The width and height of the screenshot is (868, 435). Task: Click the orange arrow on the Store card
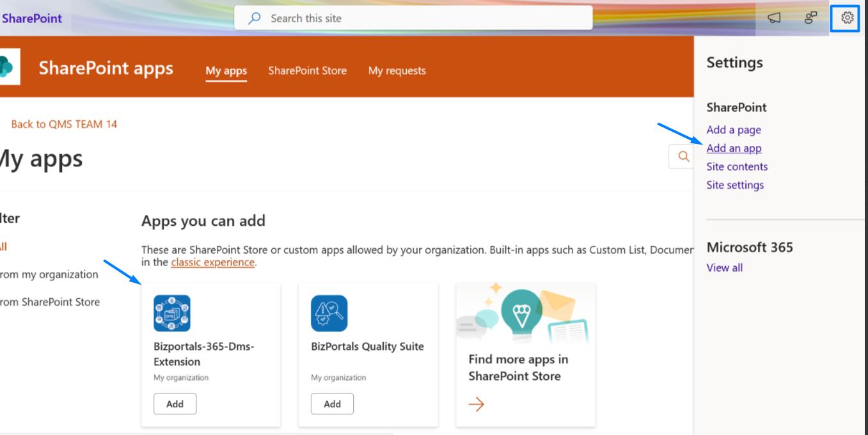click(476, 404)
